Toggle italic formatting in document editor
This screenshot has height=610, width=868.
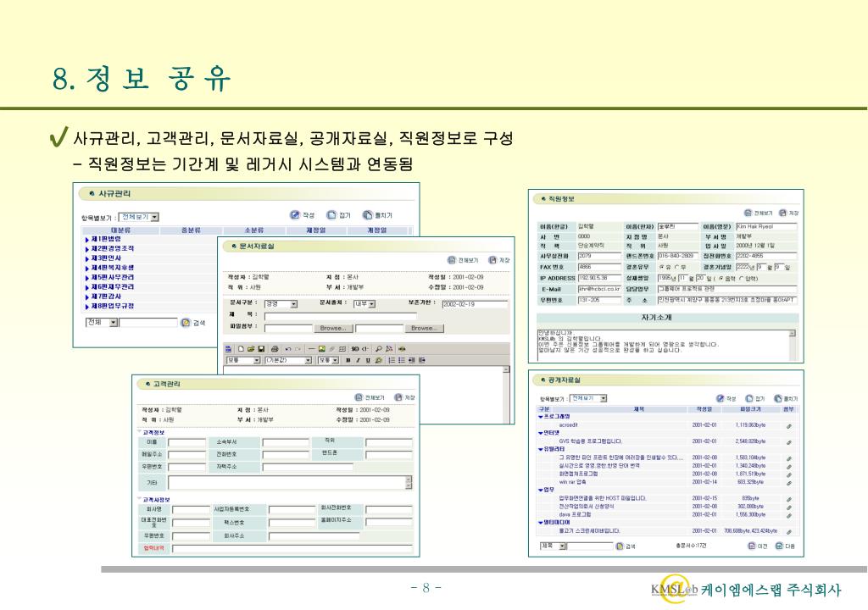(358, 360)
